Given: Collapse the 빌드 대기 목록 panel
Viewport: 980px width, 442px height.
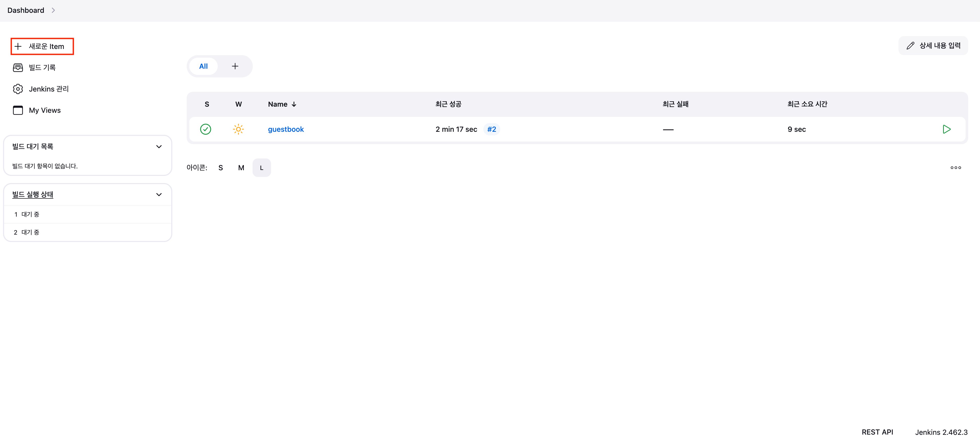Looking at the screenshot, I should tap(159, 147).
